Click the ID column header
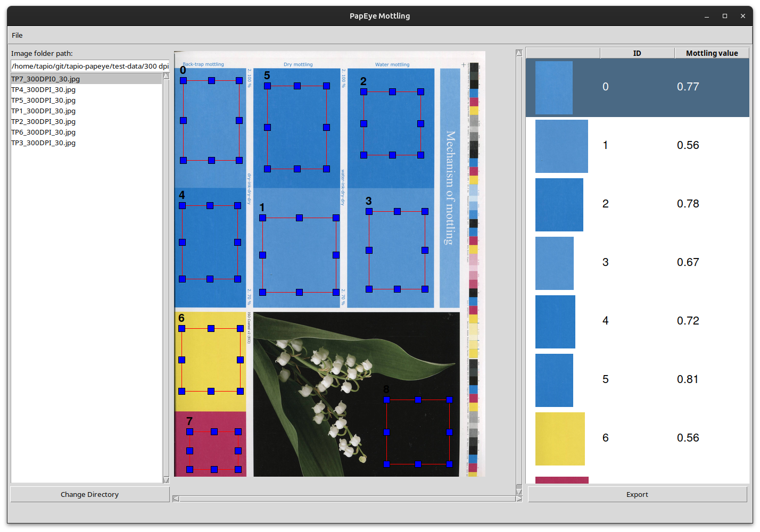Viewport: 760px width, 532px height. click(x=637, y=53)
